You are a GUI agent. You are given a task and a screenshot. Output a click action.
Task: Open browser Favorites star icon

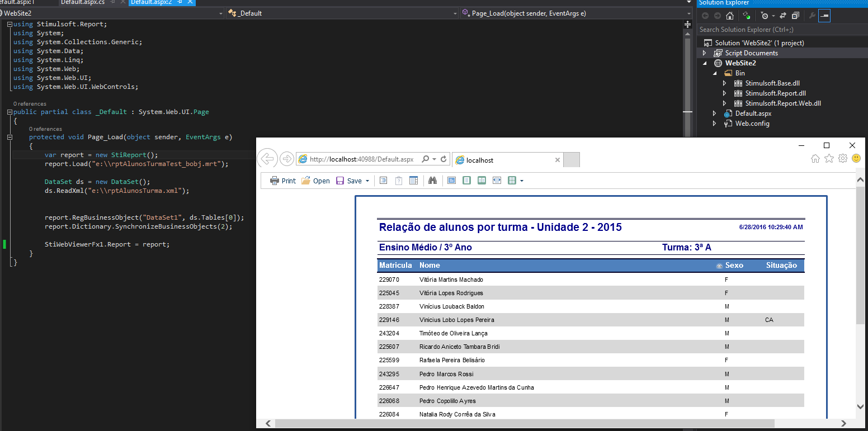829,159
